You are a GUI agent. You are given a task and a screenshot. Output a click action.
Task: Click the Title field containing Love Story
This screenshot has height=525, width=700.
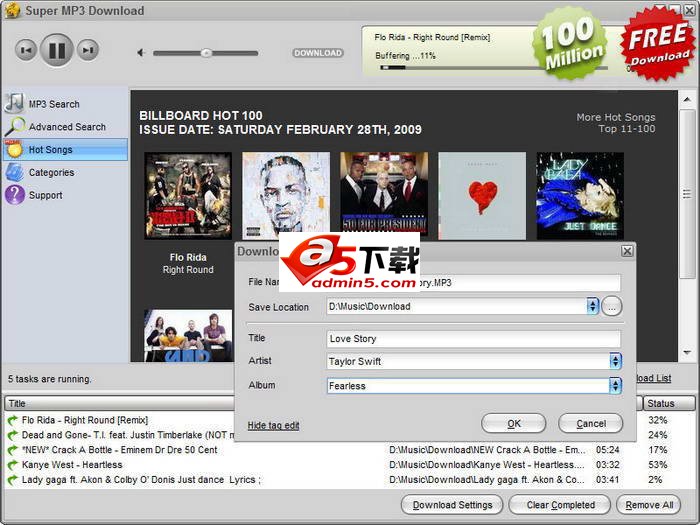click(474, 339)
